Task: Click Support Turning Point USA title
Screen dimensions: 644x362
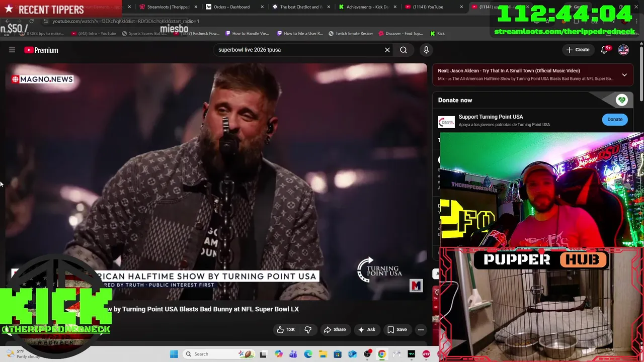Action: tap(491, 117)
